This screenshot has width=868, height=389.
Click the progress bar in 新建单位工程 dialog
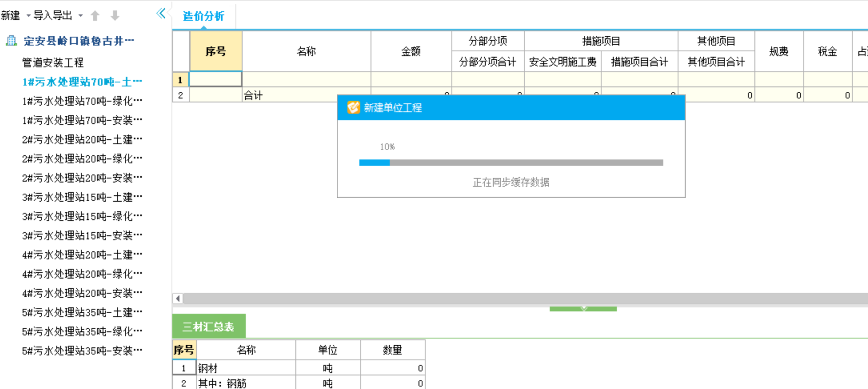pyautogui.click(x=511, y=163)
